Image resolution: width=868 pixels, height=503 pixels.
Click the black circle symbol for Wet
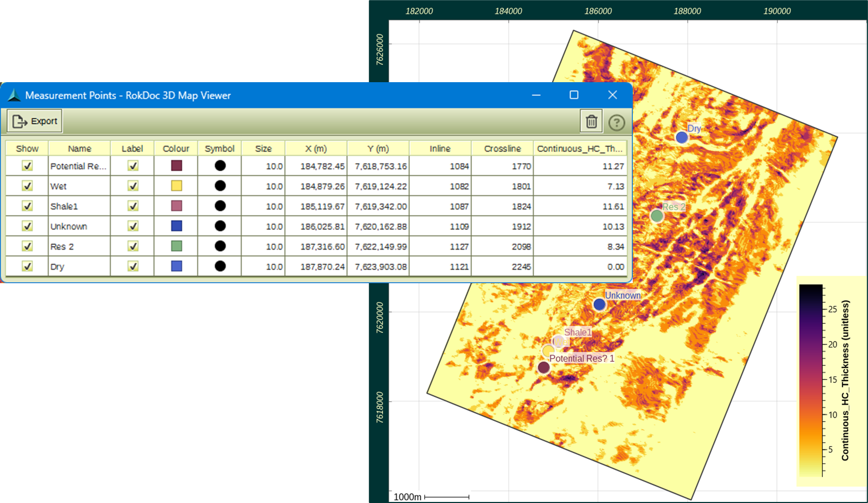point(220,186)
